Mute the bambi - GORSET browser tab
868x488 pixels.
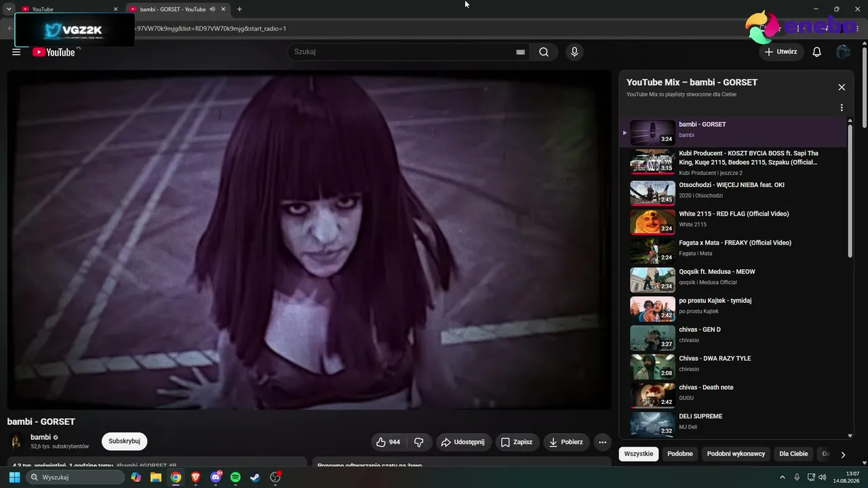click(213, 9)
